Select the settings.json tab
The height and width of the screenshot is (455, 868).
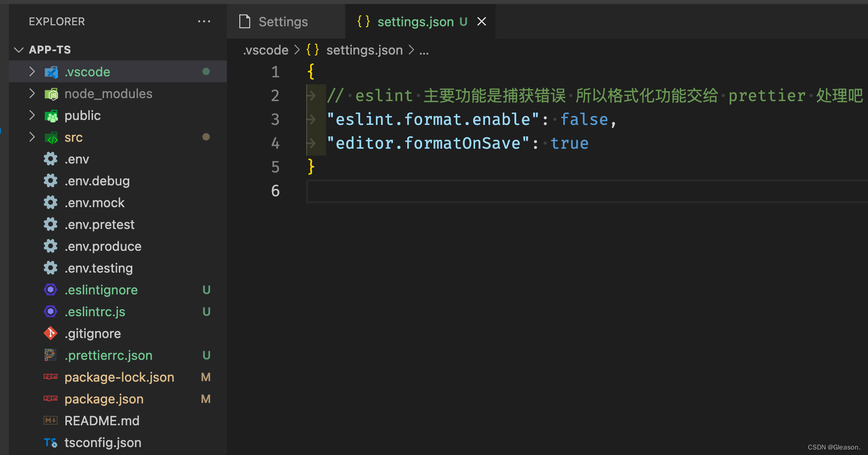point(420,21)
